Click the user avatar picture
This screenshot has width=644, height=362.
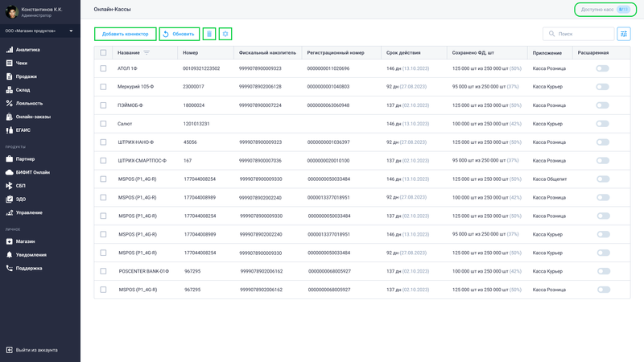point(12,12)
